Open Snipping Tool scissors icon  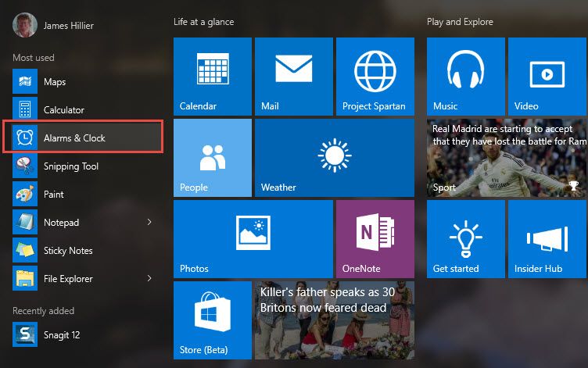[25, 166]
